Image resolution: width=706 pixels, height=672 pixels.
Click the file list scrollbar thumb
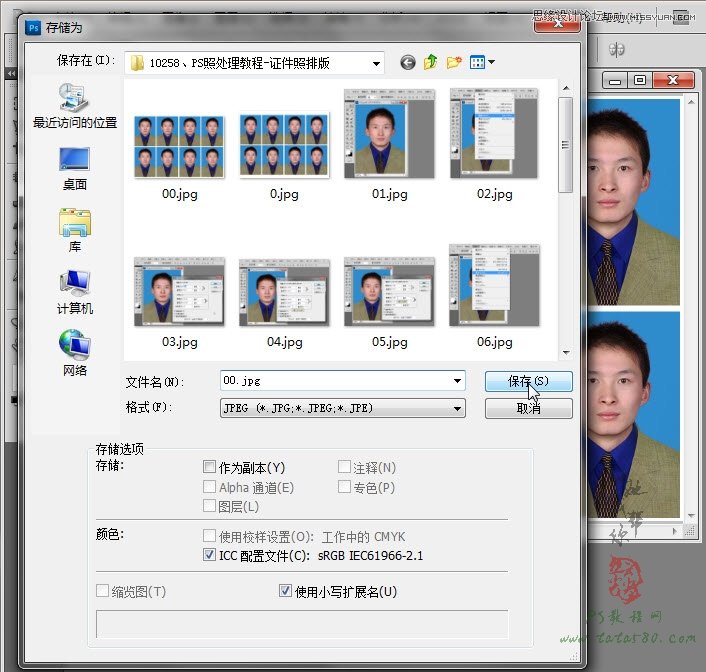pos(566,145)
